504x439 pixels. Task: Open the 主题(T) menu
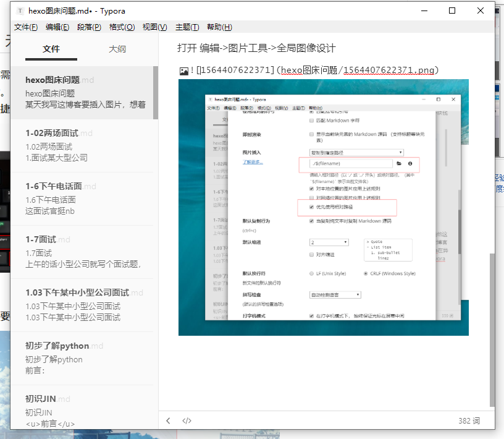click(187, 27)
